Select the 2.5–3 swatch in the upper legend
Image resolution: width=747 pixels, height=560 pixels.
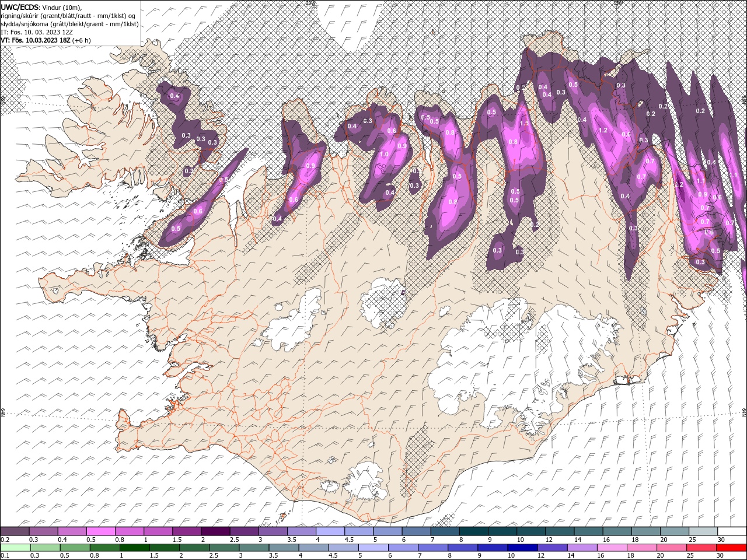pyautogui.click(x=245, y=531)
